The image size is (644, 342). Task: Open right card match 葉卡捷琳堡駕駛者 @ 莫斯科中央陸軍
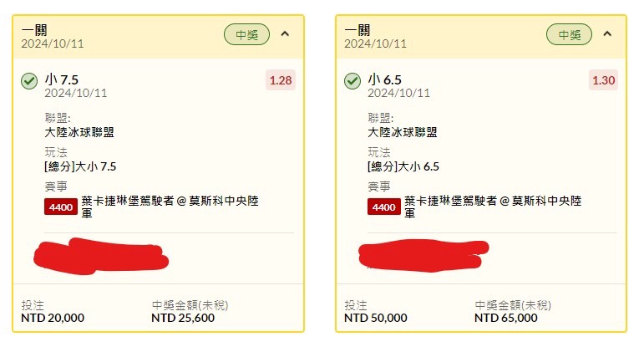(x=493, y=207)
